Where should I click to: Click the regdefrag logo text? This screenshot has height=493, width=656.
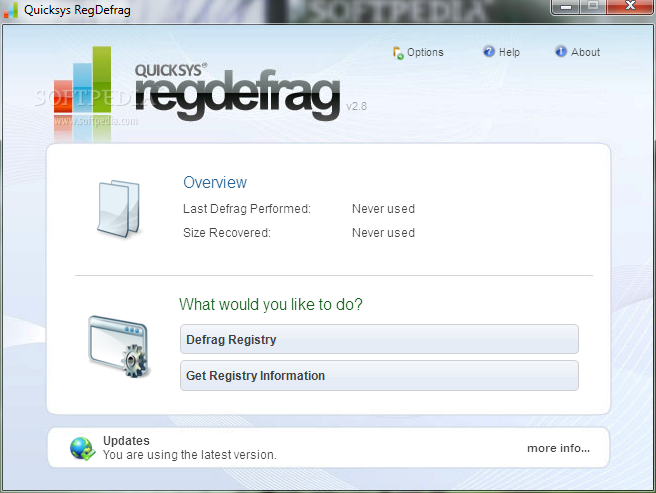point(237,95)
